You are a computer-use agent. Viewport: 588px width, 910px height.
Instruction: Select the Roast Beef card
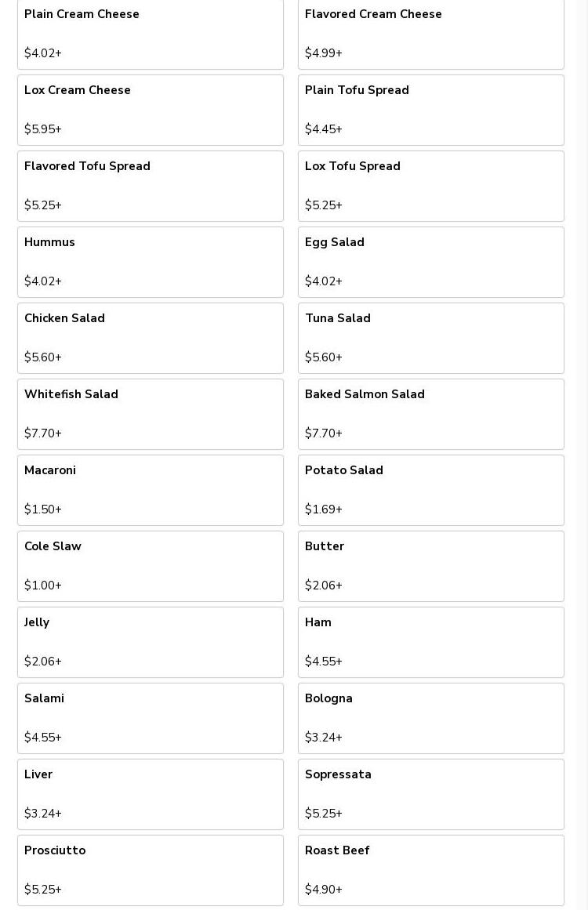[x=430, y=870]
